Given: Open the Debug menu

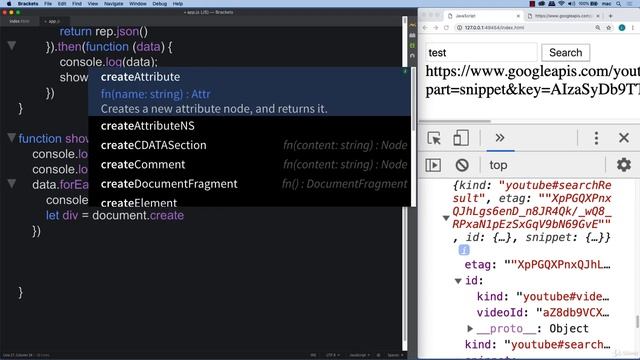Looking at the screenshot, I should click(160, 4).
